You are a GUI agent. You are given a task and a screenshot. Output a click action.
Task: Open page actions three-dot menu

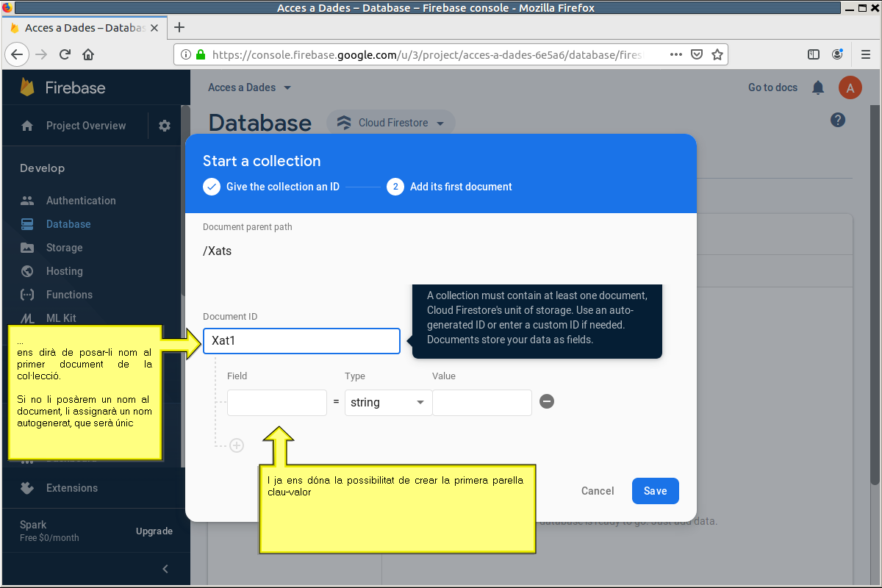(x=676, y=54)
